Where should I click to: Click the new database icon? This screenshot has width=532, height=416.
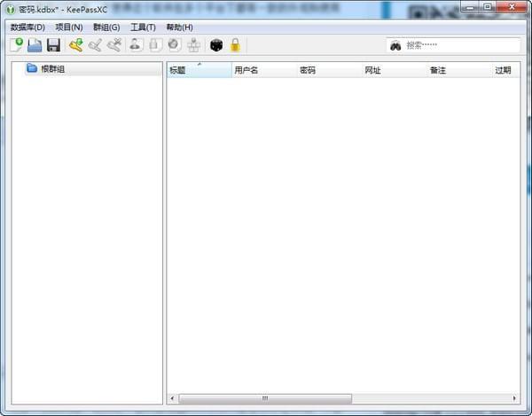[16, 44]
